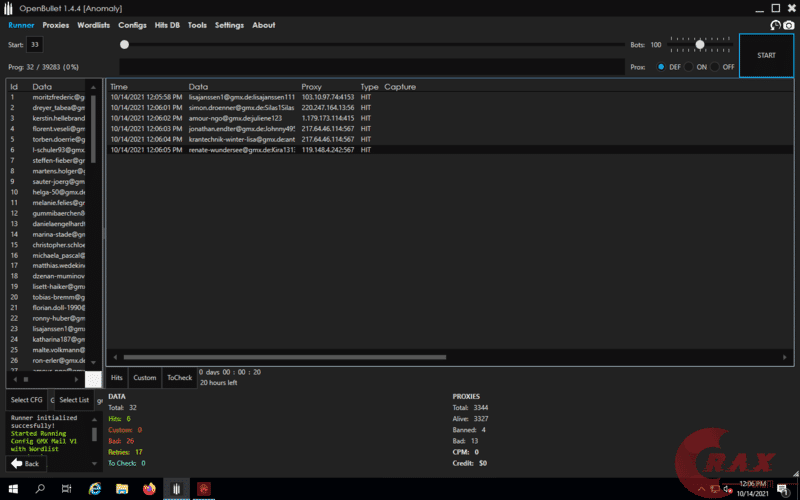Click the Select List button

tap(74, 400)
